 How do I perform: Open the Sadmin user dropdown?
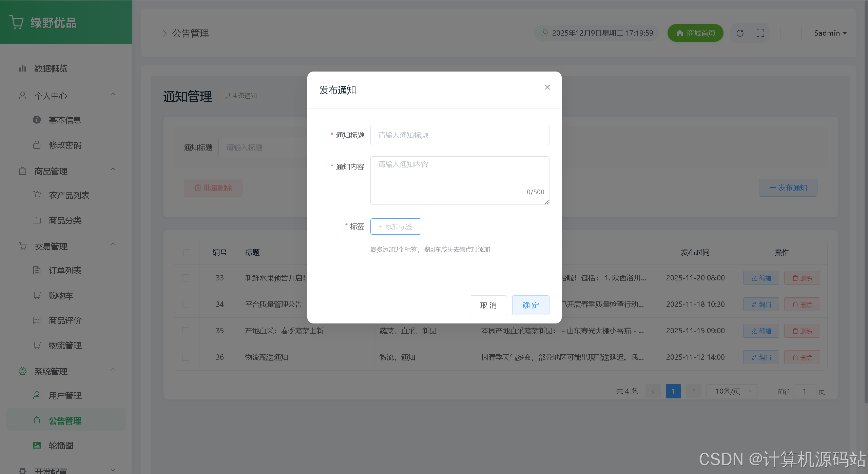tap(830, 33)
